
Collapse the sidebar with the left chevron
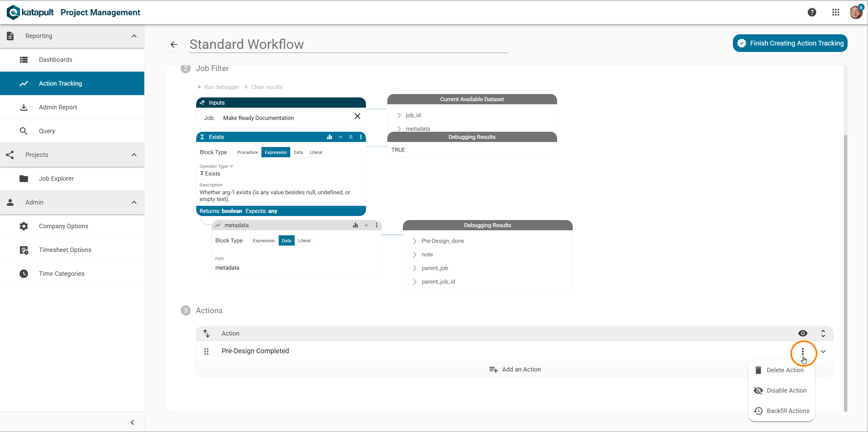[x=132, y=422]
